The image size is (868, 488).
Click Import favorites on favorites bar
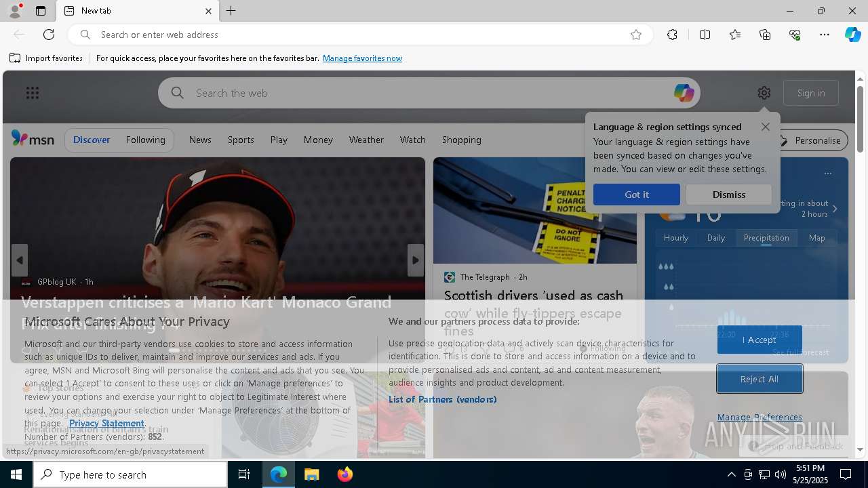point(46,58)
